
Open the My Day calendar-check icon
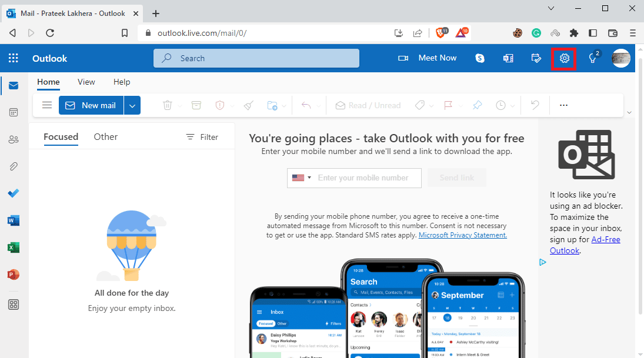[536, 58]
